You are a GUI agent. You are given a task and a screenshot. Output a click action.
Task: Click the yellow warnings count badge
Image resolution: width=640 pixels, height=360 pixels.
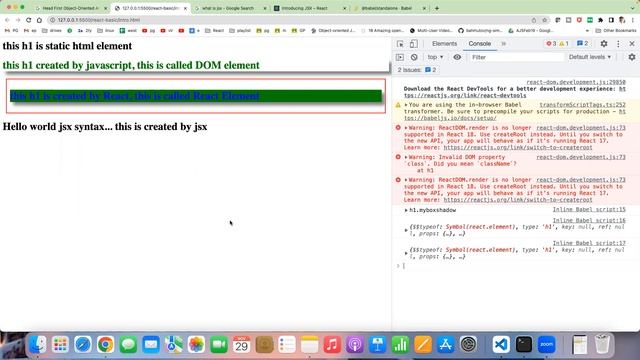pos(564,44)
